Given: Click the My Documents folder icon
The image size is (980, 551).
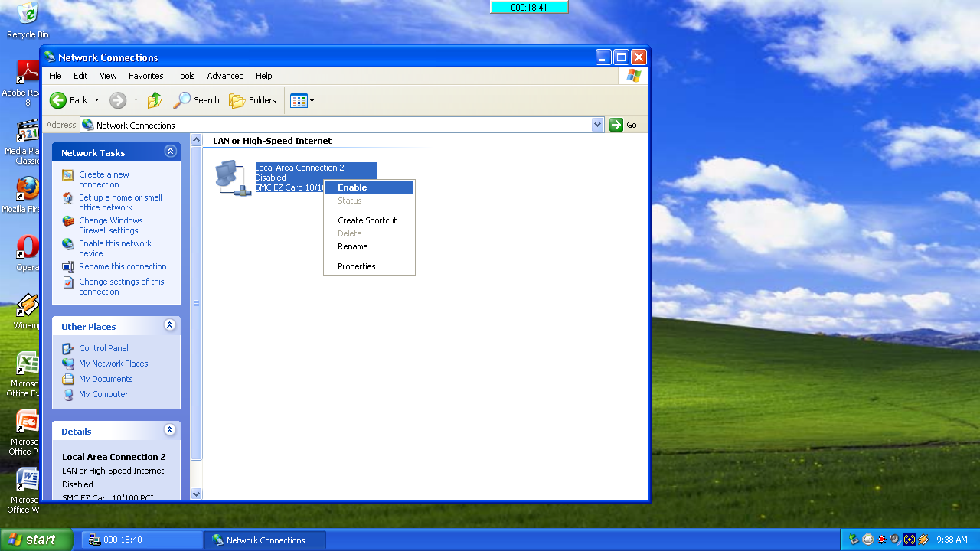Looking at the screenshot, I should click(x=68, y=379).
